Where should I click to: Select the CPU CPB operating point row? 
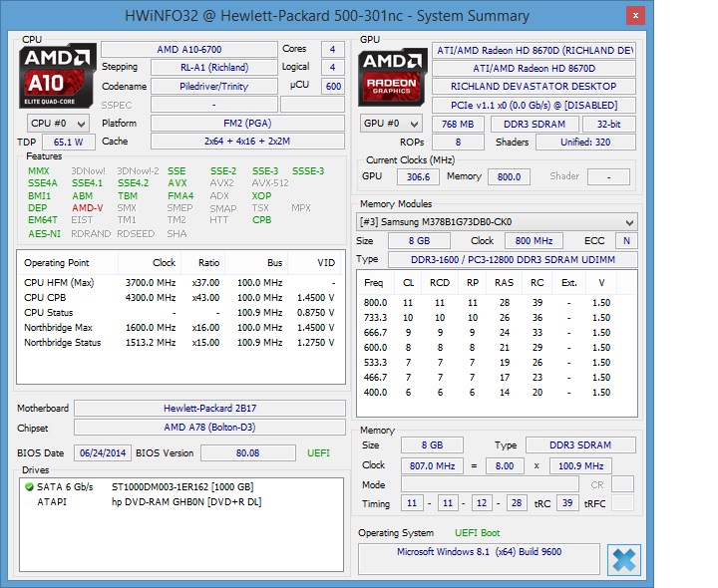point(180,298)
